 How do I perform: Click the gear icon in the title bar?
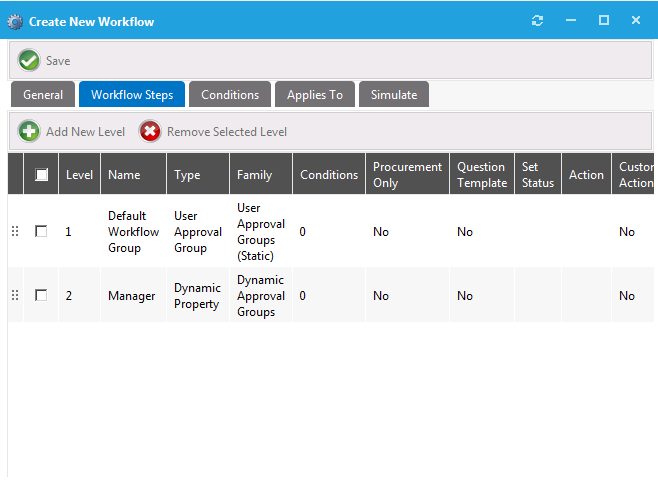click(x=14, y=21)
